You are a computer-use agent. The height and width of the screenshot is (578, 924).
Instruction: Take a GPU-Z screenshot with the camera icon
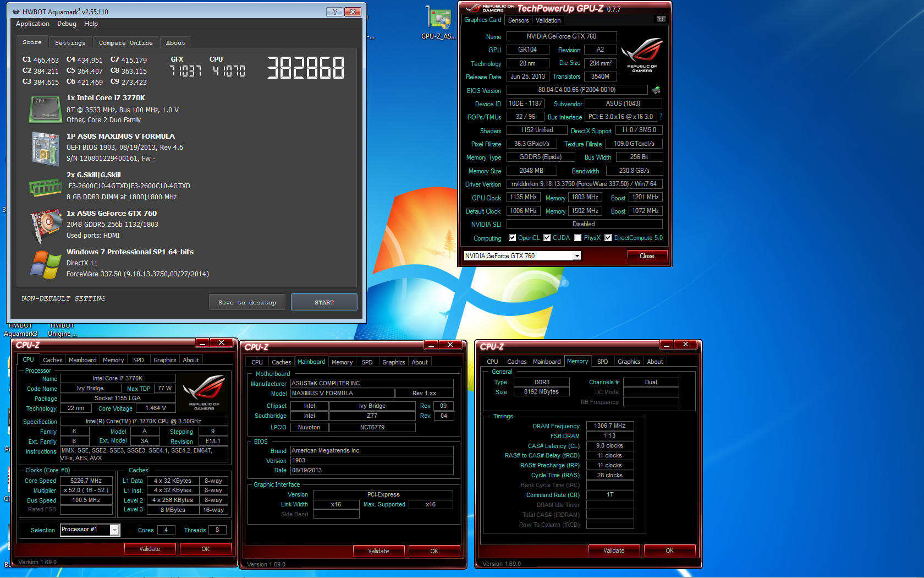tap(661, 19)
